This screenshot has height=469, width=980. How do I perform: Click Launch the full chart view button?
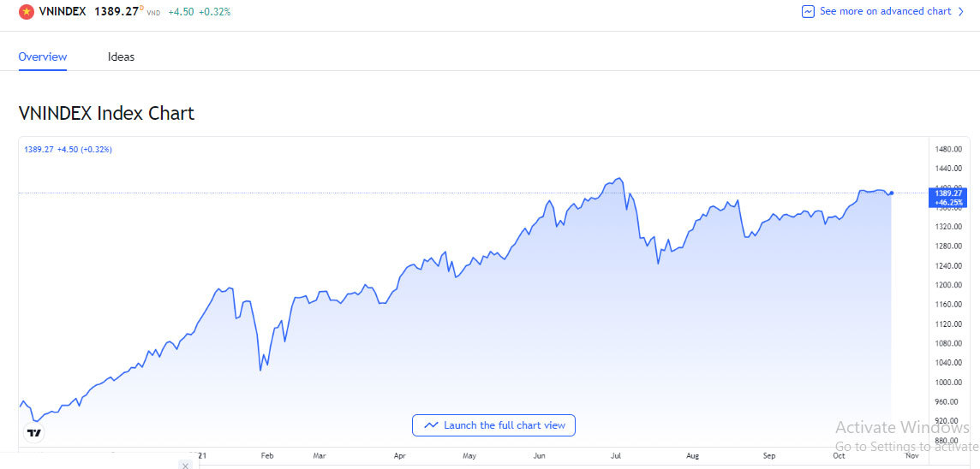tap(493, 425)
